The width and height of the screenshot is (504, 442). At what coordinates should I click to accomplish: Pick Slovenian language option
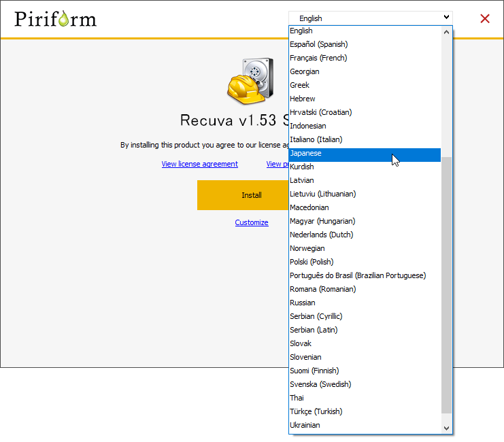click(365, 358)
